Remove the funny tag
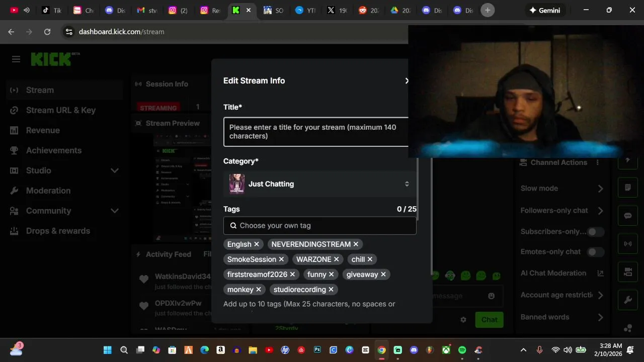This screenshot has height=362, width=644. click(331, 275)
